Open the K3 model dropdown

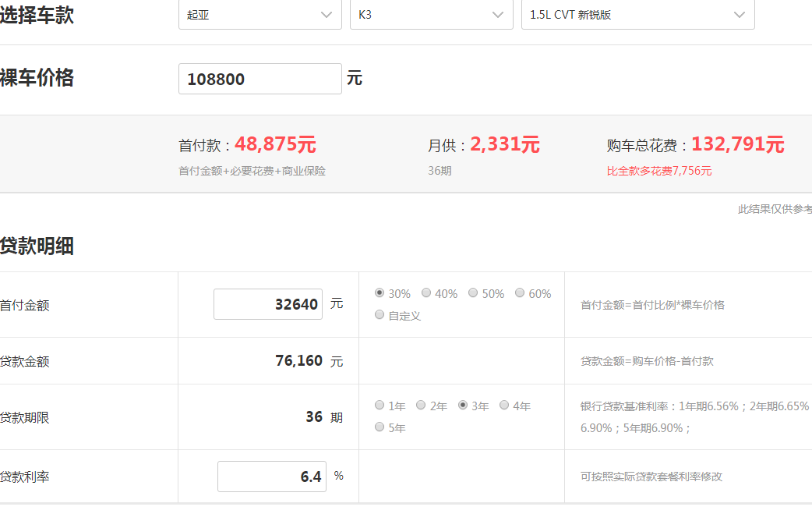click(x=432, y=15)
